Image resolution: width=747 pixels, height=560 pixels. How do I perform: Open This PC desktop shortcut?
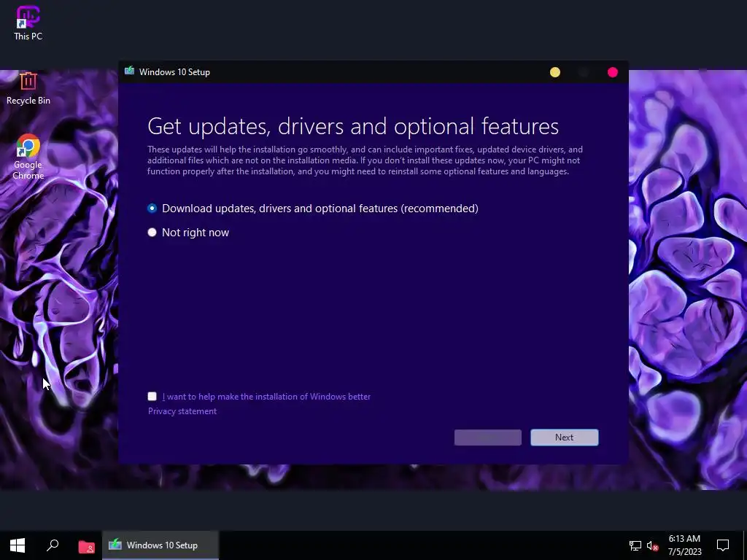point(28,23)
